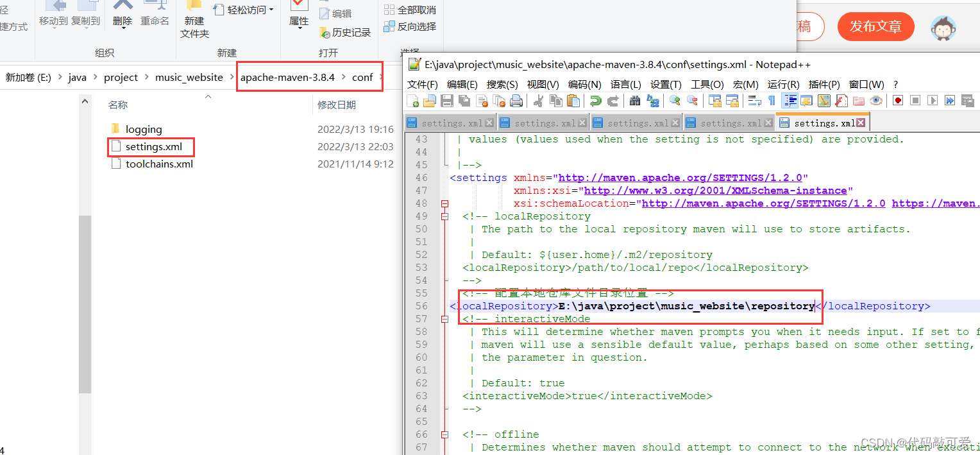This screenshot has height=455, width=980.
Task: Open the Document Map icon
Action: [x=824, y=101]
